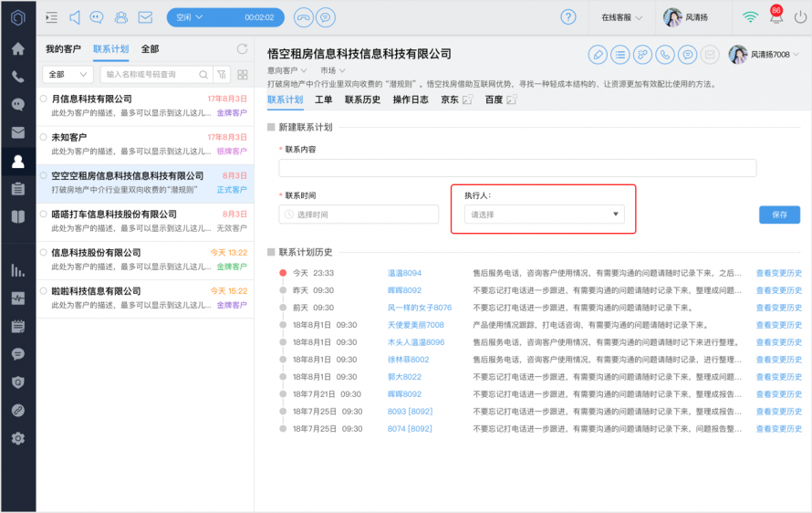Select radio for 嗒嗒打车信息科技股份有限公司
The height and width of the screenshot is (513, 812).
coord(44,214)
